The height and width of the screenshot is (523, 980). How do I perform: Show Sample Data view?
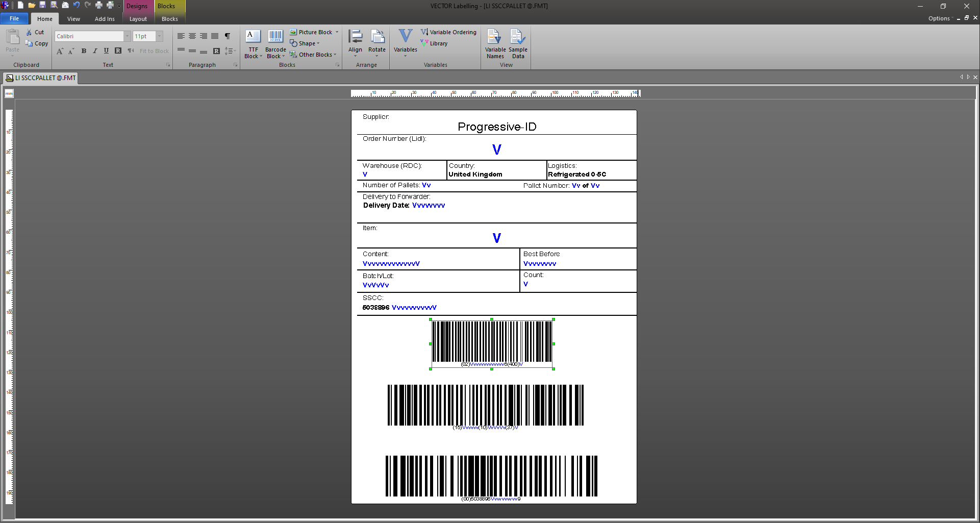[x=518, y=44]
